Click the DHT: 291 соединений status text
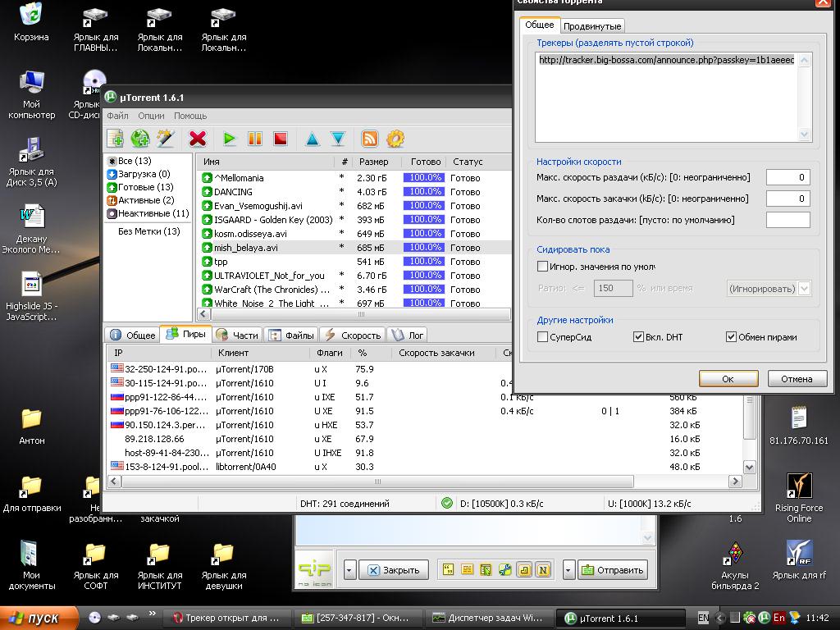Screen dimensions: 840x630 tap(345, 504)
